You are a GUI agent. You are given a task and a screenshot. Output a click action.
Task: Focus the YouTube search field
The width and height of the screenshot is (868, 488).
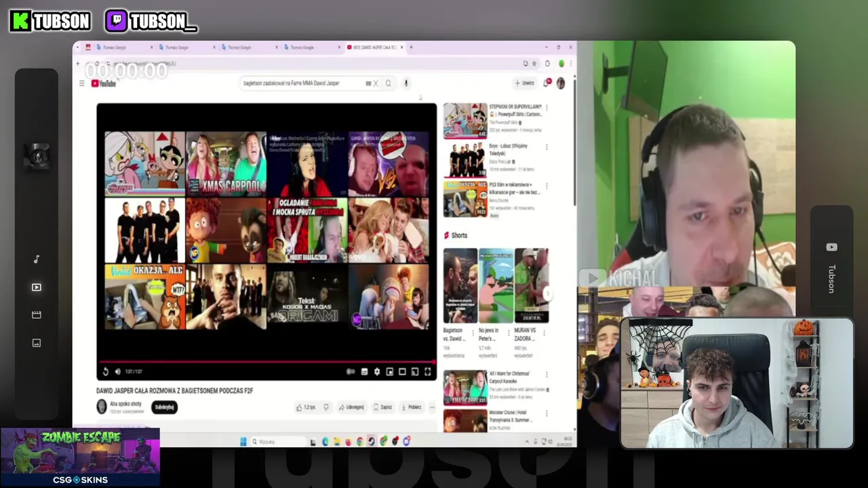tap(302, 83)
